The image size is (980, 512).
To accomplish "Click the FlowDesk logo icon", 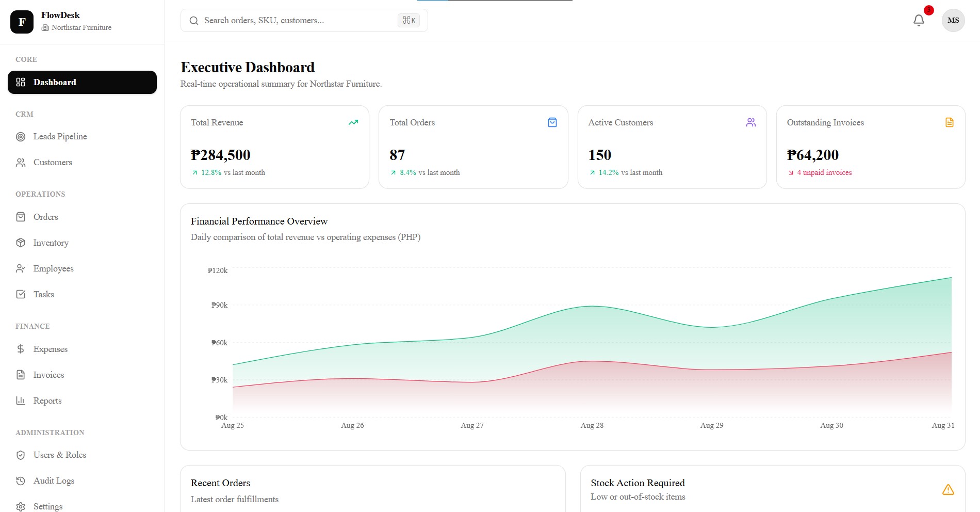I will (x=22, y=22).
